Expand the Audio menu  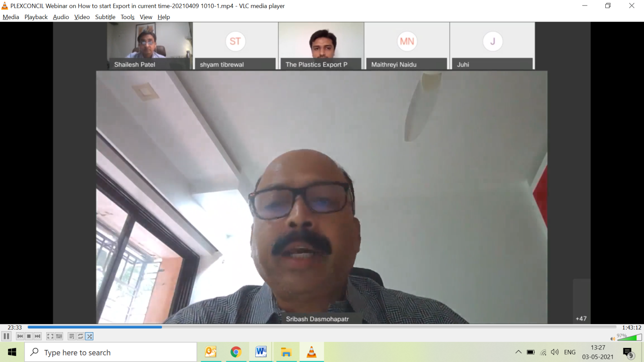tap(61, 17)
